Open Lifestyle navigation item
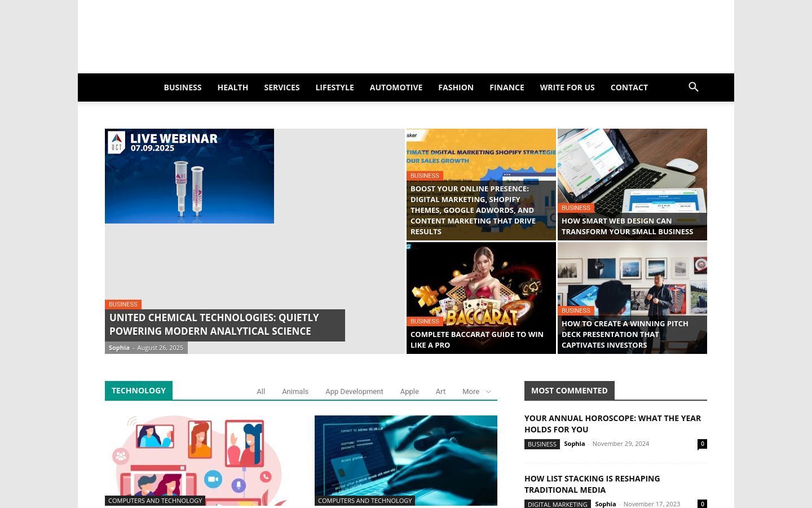 tap(335, 87)
